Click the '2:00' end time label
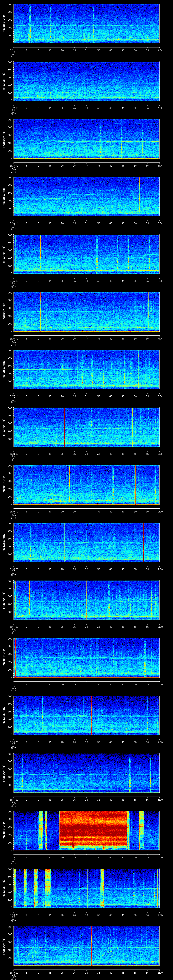This screenshot has height=980, width=173. pyautogui.click(x=160, y=50)
